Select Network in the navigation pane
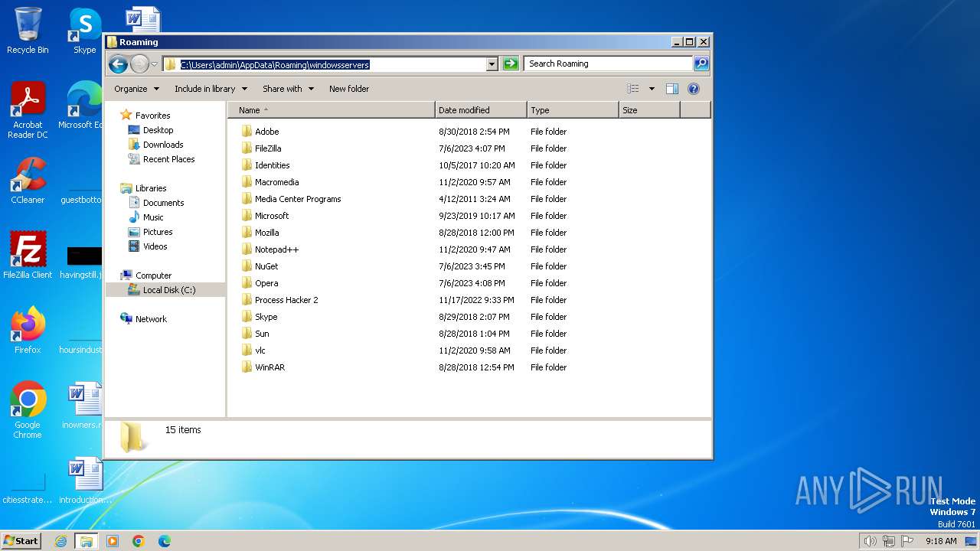 click(151, 319)
